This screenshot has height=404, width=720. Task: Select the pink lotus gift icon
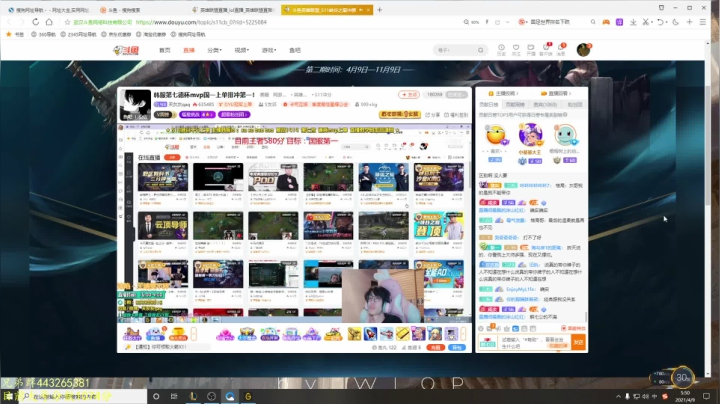pyautogui.click(x=225, y=334)
